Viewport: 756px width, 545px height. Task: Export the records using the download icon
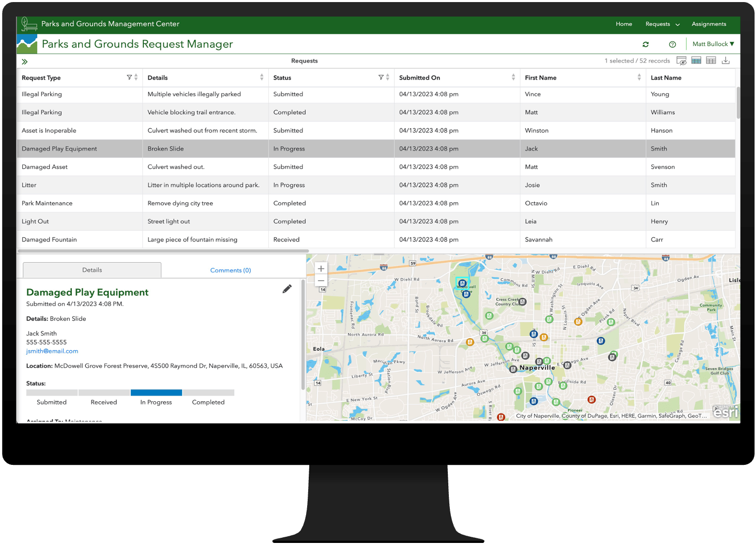click(726, 60)
